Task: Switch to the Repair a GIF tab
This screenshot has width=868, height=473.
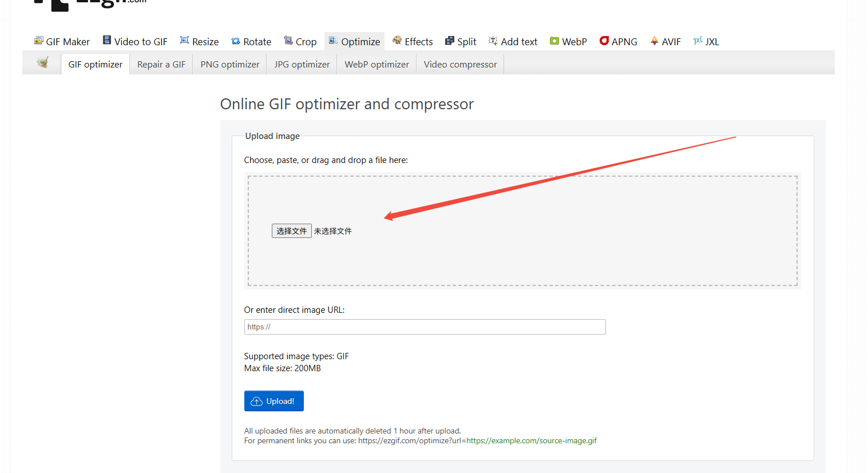Action: click(x=161, y=64)
